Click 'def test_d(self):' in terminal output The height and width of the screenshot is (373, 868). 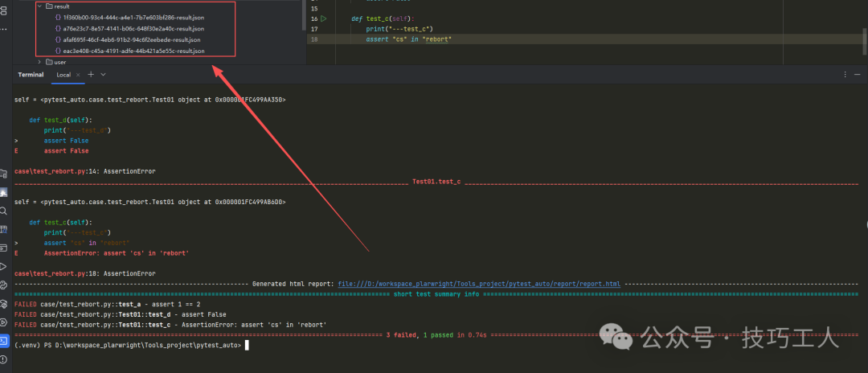pos(61,120)
